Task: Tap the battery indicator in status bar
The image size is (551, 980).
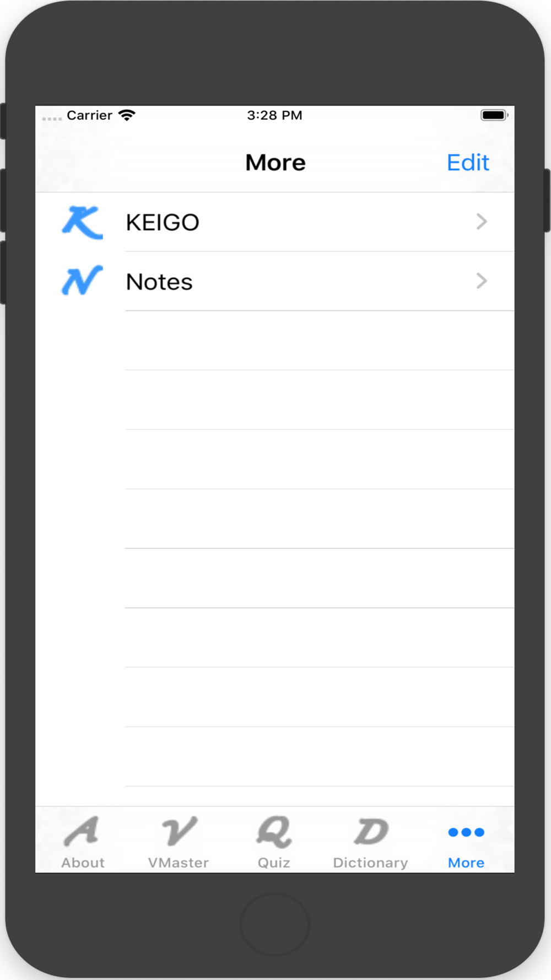Action: (x=494, y=115)
